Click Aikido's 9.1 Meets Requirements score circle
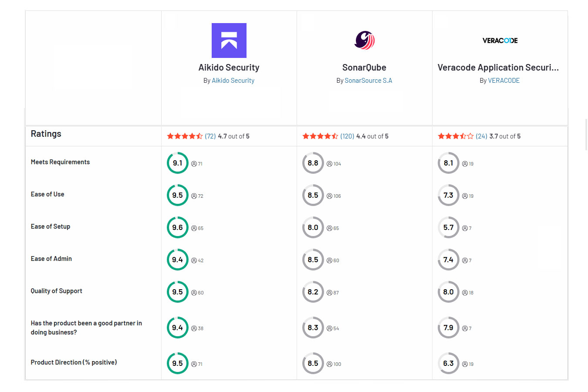The height and width of the screenshot is (392, 588). (x=178, y=163)
